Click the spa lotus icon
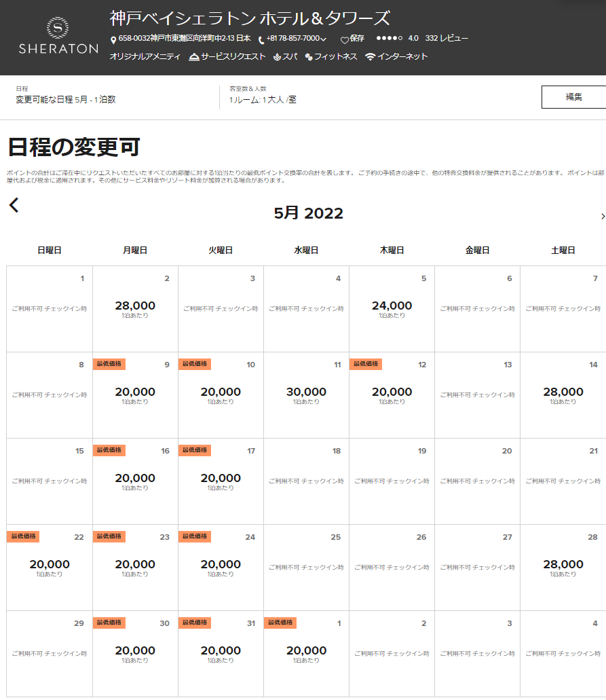Viewport: 606px width, 700px height. click(x=277, y=57)
